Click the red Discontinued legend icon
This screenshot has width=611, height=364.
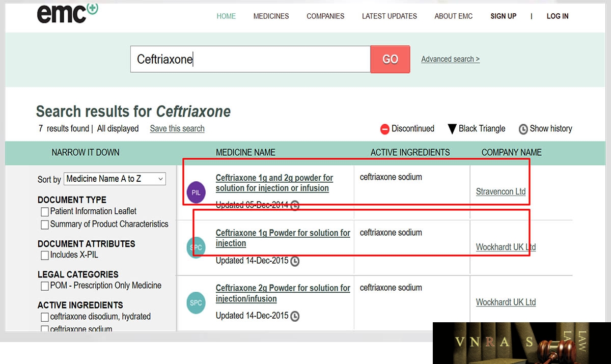click(x=385, y=129)
